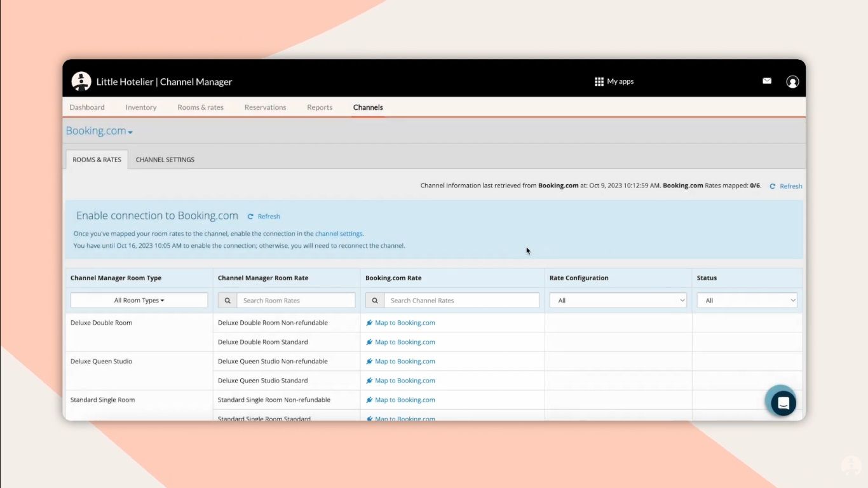Screen dimensions: 868x488
Task: Click the Enable connection to Booking.com heading
Action: [x=157, y=216]
